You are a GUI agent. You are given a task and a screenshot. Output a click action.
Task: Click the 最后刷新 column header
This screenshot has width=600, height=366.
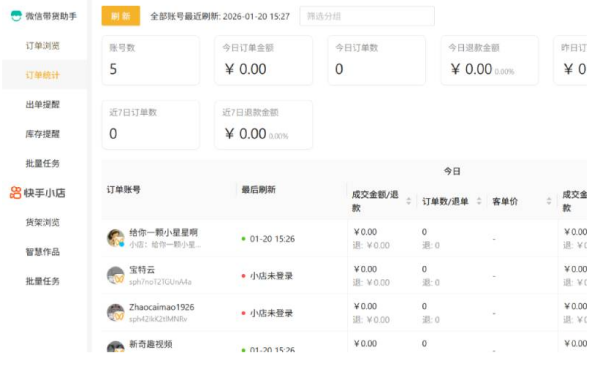pyautogui.click(x=259, y=190)
